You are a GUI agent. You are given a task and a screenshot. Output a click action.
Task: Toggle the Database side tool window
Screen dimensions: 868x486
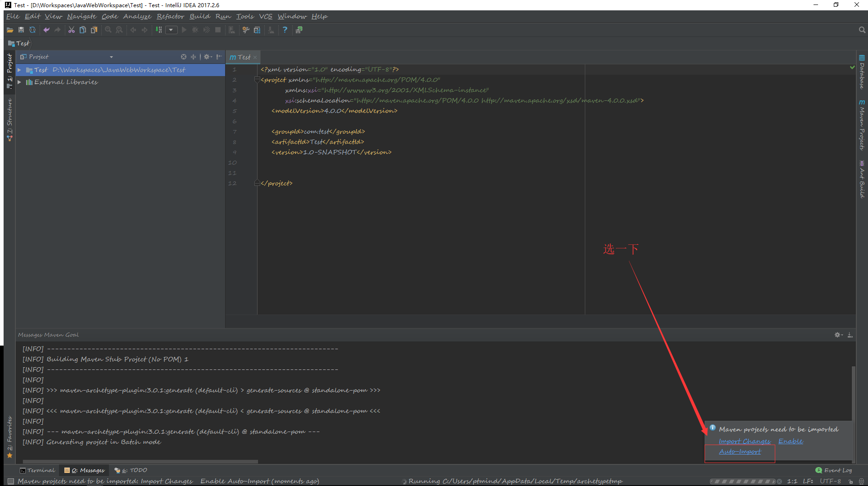click(862, 72)
